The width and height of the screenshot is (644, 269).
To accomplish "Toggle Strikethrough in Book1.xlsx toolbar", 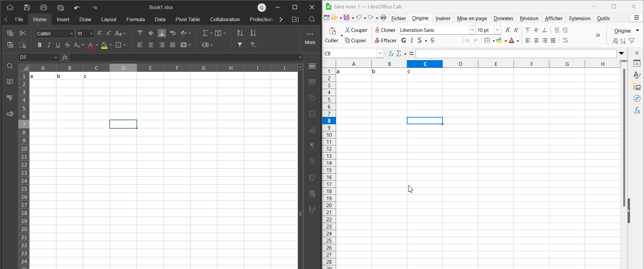I will [x=67, y=45].
